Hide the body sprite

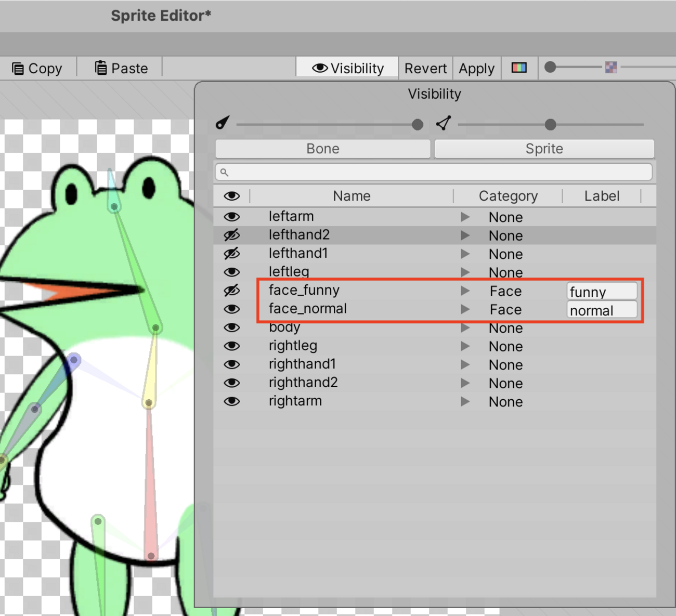tap(232, 327)
